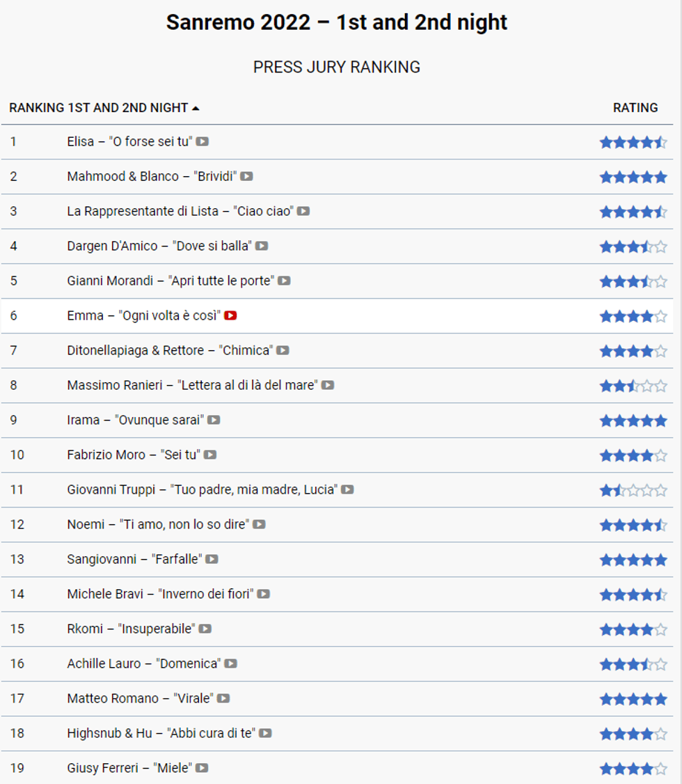
Task: Click video icon beside "Chimica"
Action: coord(283,350)
